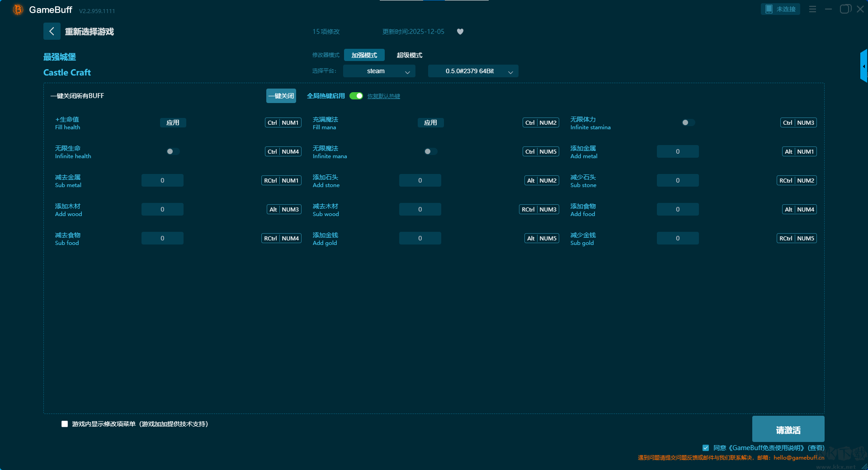Click Alt NUM5 hotkey for Add gold

click(541, 239)
